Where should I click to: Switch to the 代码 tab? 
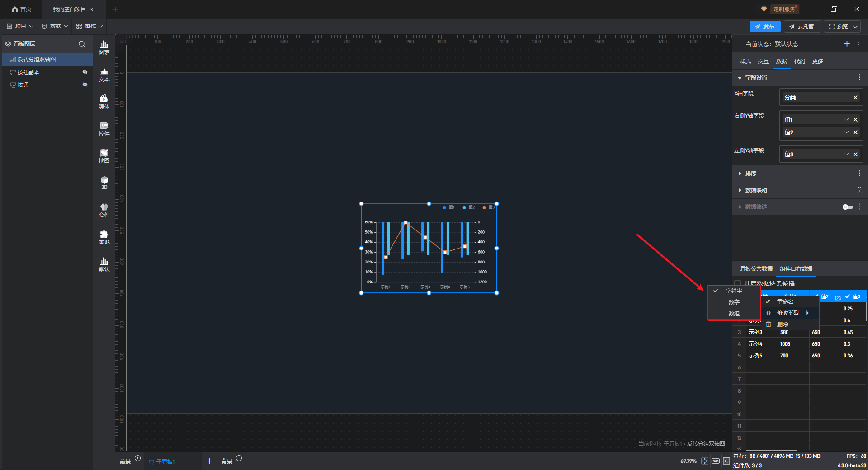[x=800, y=61]
